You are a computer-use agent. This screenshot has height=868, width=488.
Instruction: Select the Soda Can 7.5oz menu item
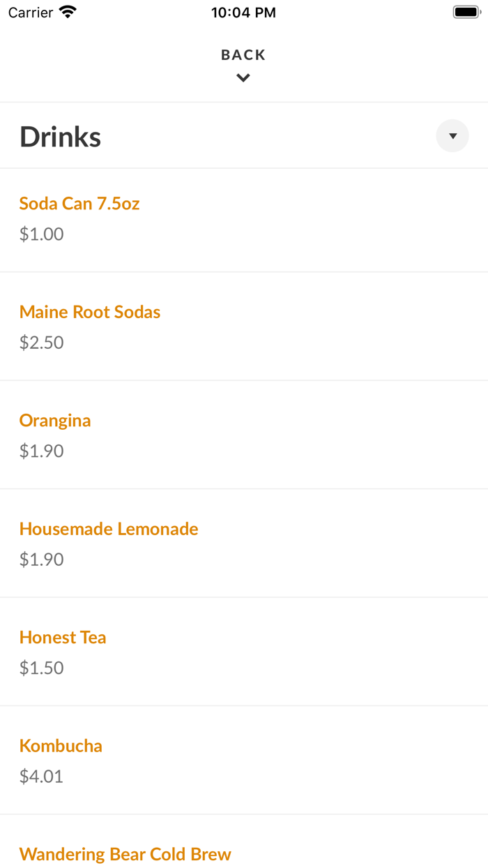[79, 204]
